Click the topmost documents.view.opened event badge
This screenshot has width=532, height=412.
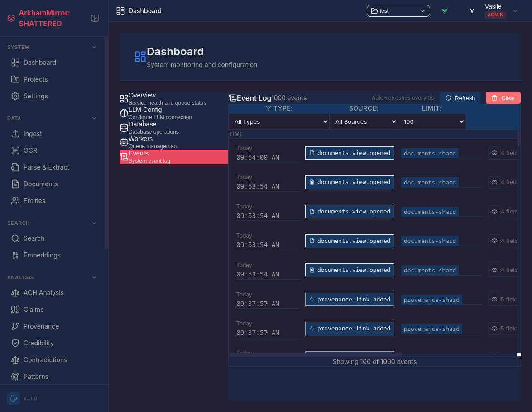(350, 153)
